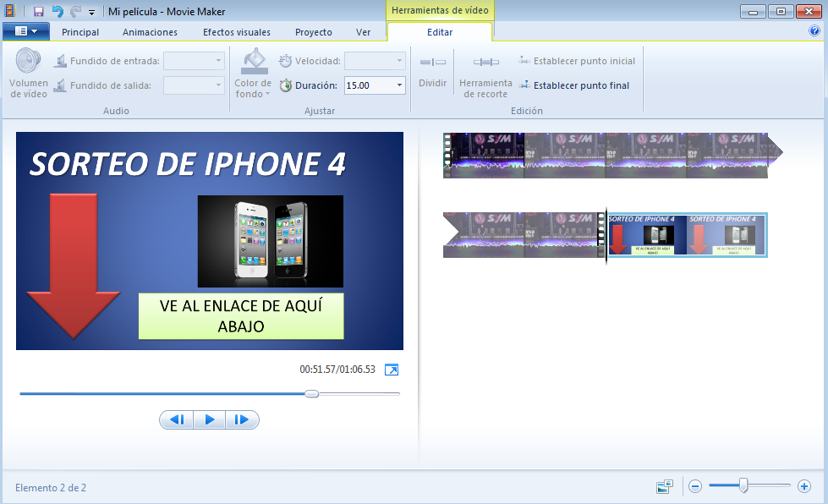
Task: Click the 00:51.57/01:06.53 time counter
Action: click(x=337, y=370)
